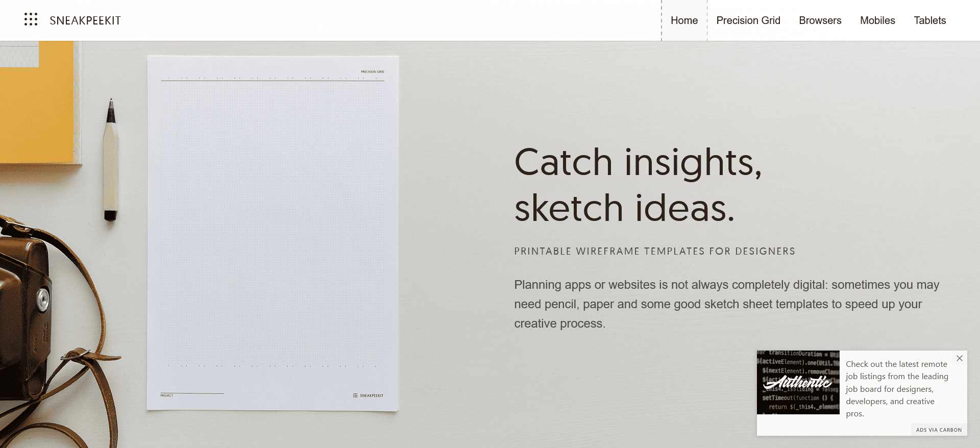Open the remote job listings ad text

[896, 389]
